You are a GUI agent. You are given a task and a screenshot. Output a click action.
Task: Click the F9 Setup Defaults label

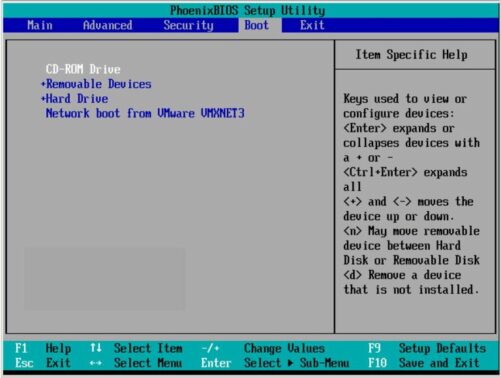[x=427, y=348]
